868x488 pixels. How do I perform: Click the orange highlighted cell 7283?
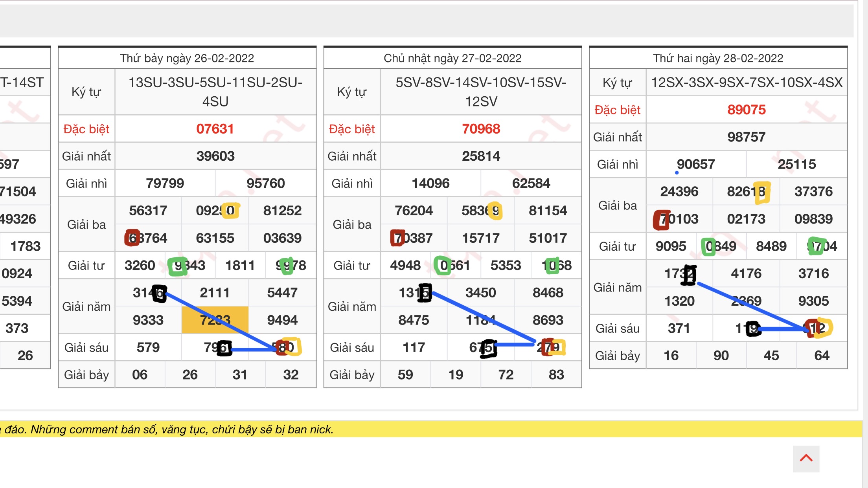215,320
